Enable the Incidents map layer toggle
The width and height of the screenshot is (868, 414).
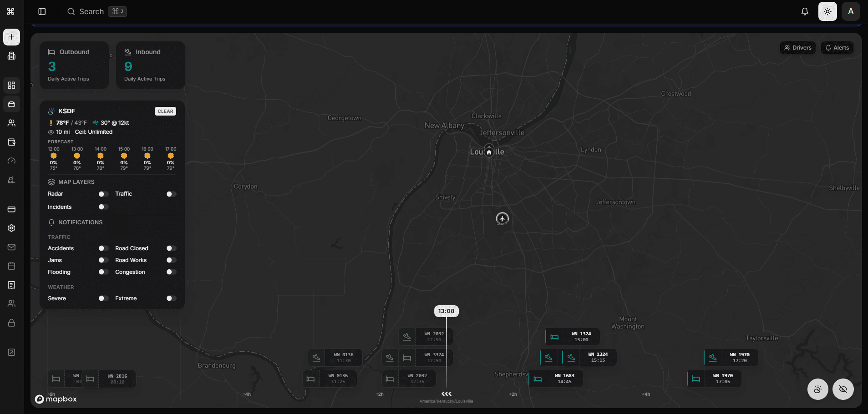tap(103, 207)
